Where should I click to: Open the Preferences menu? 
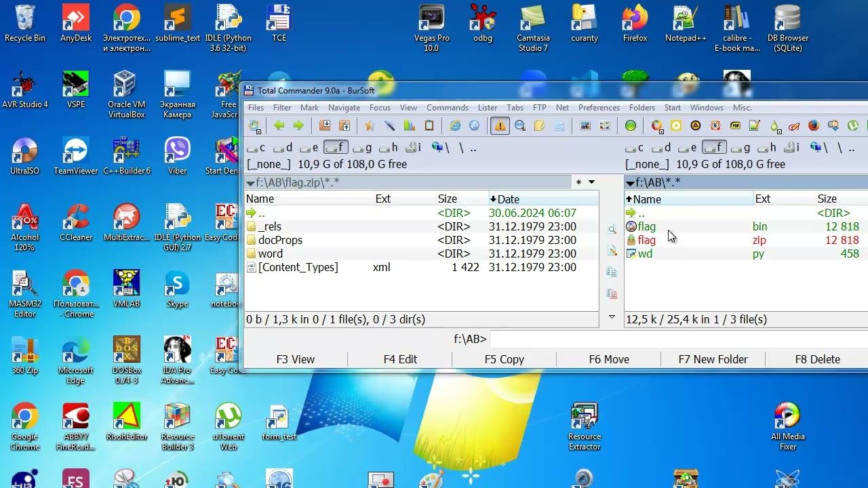click(599, 108)
